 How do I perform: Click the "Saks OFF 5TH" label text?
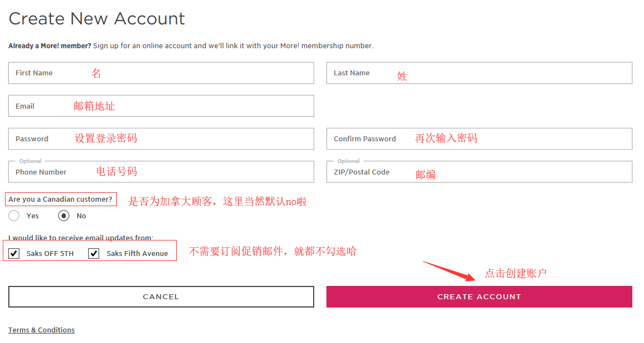(x=50, y=254)
